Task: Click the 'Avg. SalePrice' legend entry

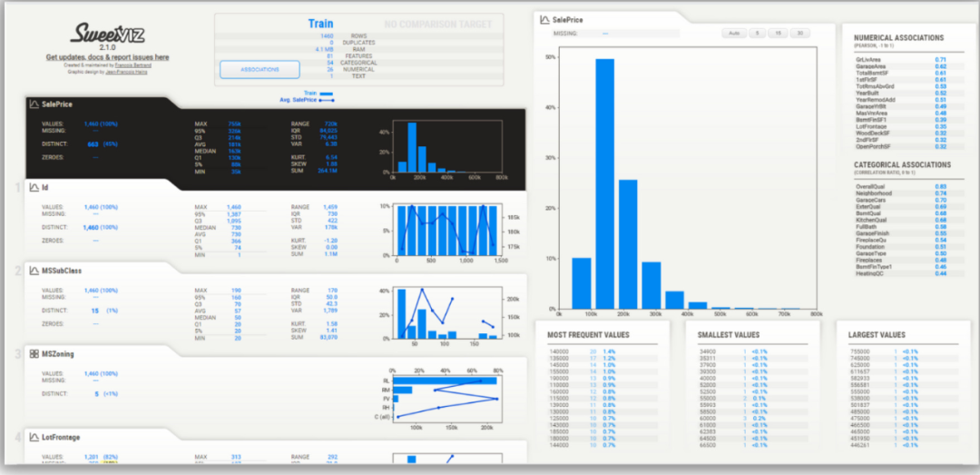Action: (x=308, y=100)
